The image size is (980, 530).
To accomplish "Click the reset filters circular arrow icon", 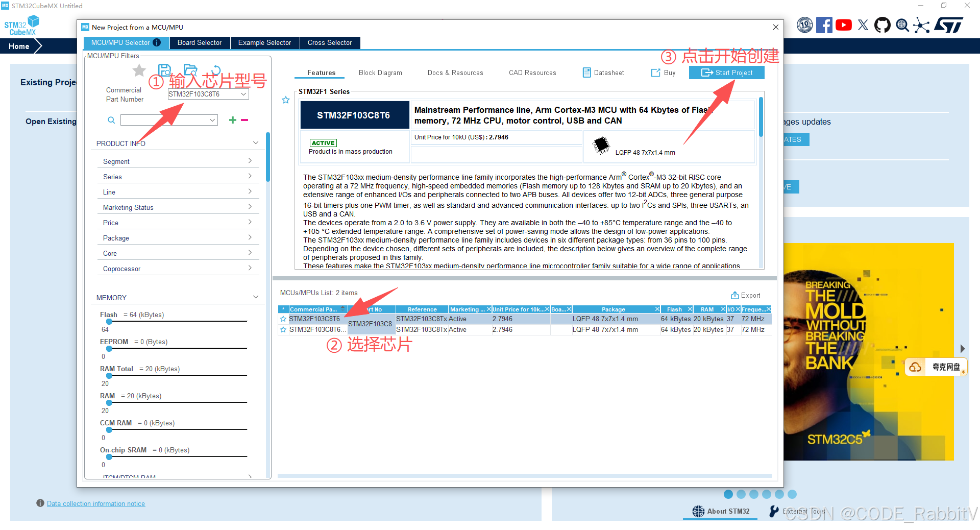I will pyautogui.click(x=216, y=70).
